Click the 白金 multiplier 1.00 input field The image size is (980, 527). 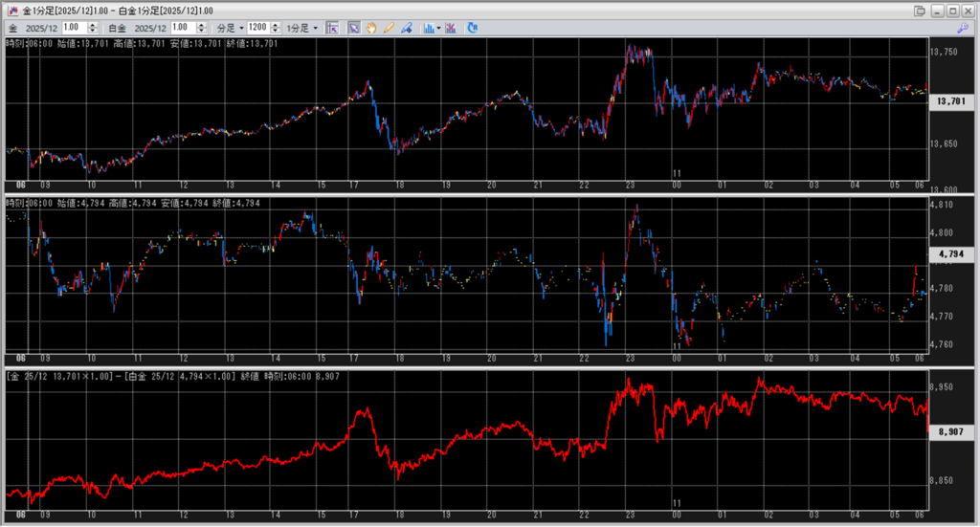pos(182,28)
